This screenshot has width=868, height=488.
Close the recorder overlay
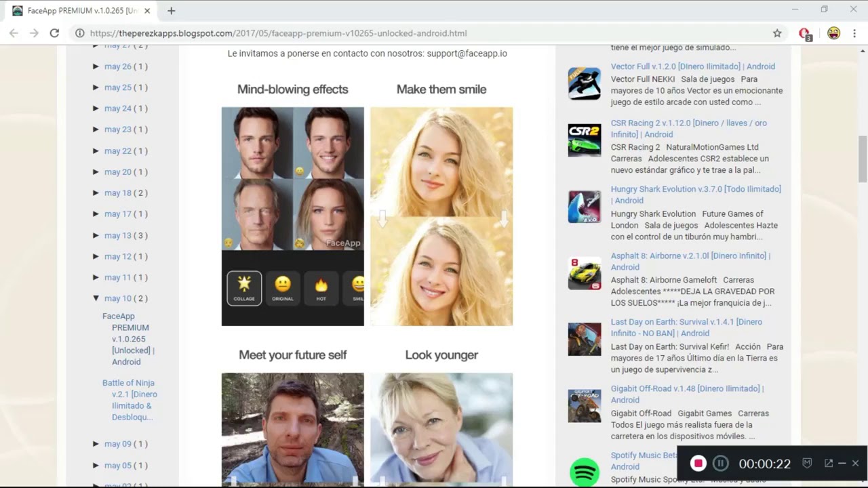click(x=855, y=464)
